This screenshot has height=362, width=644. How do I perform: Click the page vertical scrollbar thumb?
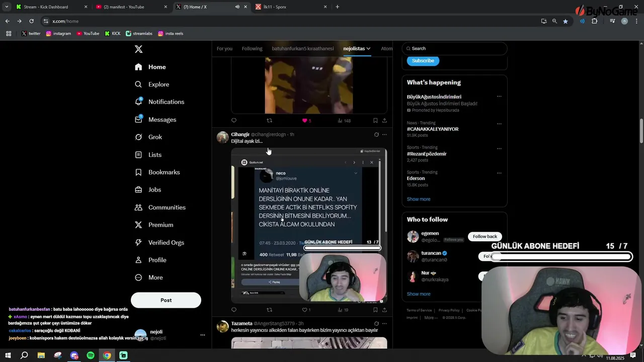coord(641,131)
